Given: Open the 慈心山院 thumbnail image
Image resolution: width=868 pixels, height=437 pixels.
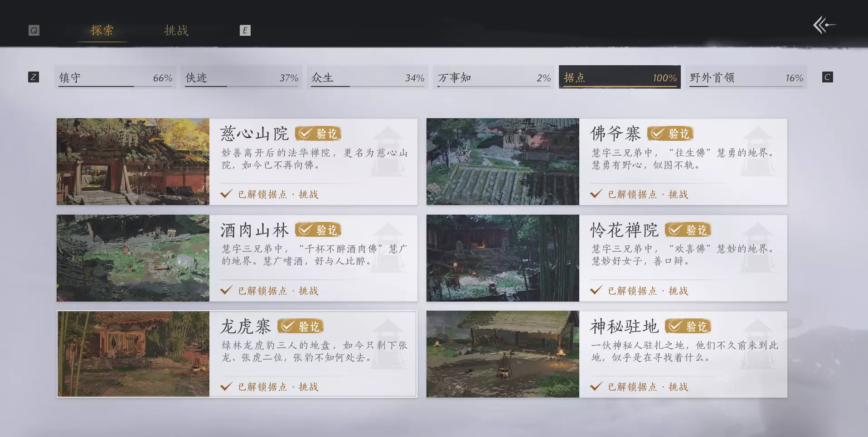Looking at the screenshot, I should tap(133, 162).
